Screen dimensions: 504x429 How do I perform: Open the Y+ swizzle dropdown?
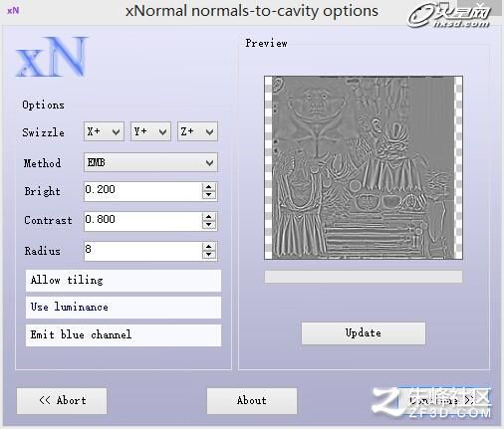(x=150, y=131)
